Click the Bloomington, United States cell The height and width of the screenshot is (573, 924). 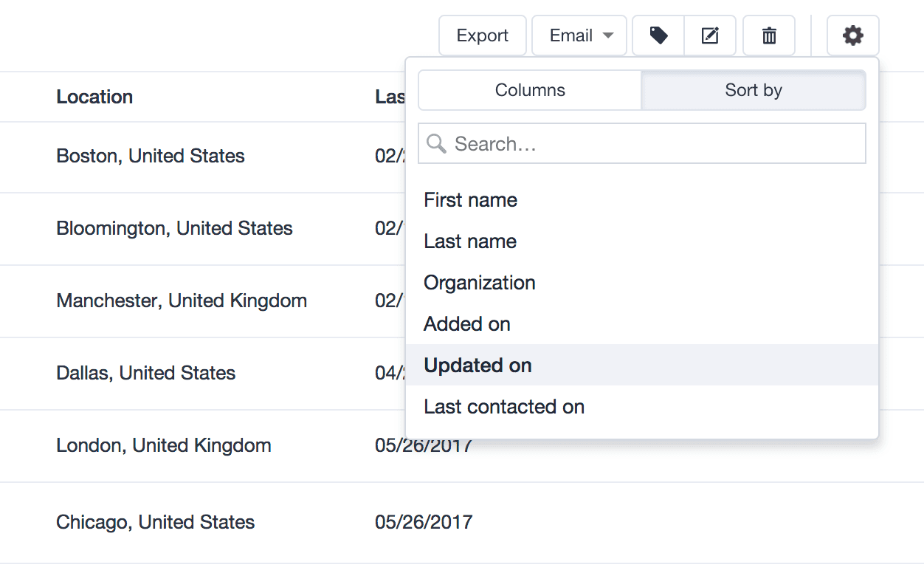click(x=174, y=228)
